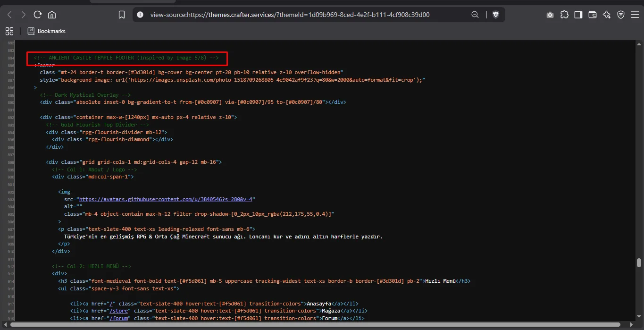Click the zoom-out magnifier in the address bar
Viewport: 644px width, 330px height.
click(x=475, y=15)
